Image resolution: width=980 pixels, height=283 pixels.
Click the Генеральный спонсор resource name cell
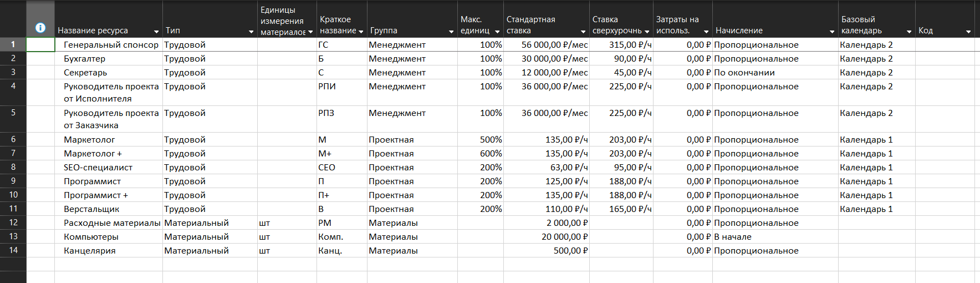pos(109,44)
